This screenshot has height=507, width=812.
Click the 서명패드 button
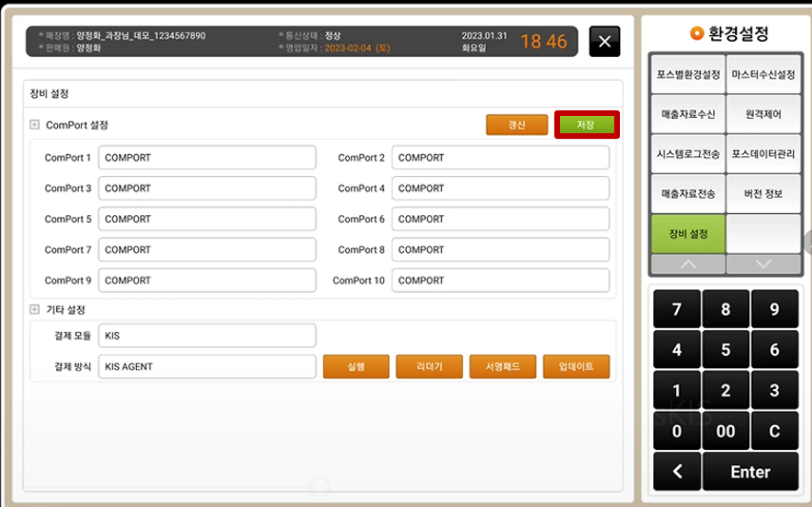pyautogui.click(x=503, y=366)
